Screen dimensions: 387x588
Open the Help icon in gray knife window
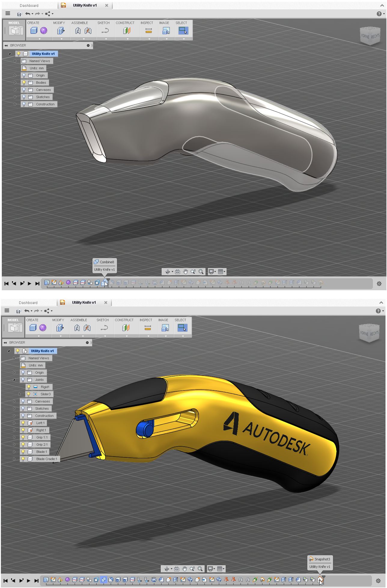[379, 14]
